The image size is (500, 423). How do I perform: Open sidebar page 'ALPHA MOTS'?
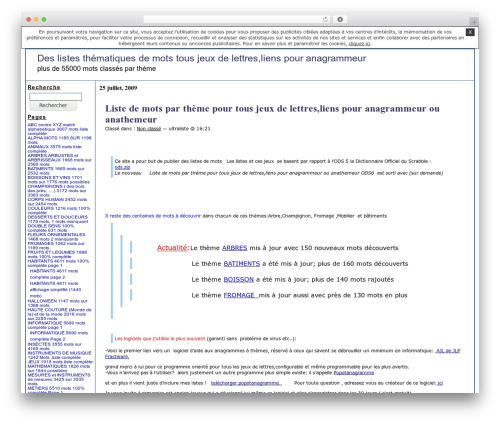coord(59,140)
